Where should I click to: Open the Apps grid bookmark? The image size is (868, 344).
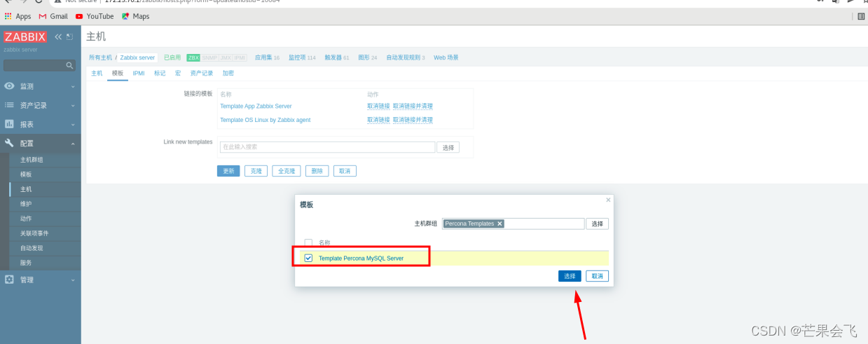tap(18, 16)
